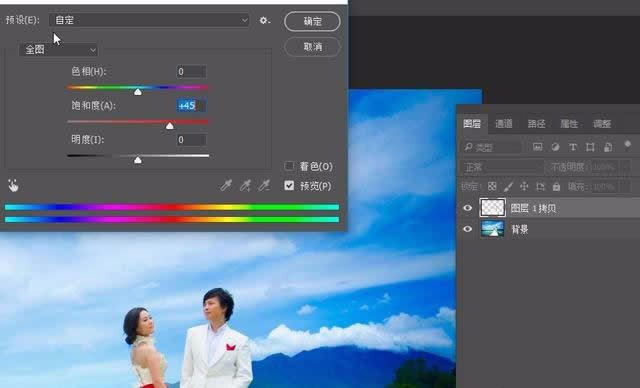Uncheck the 预览 preview checkbox

pos(289,186)
